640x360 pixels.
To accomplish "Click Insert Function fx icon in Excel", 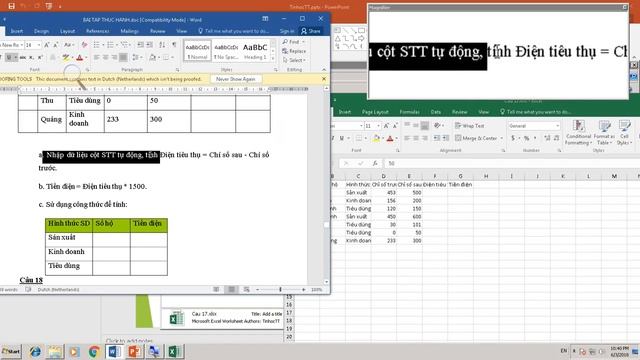I will 375,163.
